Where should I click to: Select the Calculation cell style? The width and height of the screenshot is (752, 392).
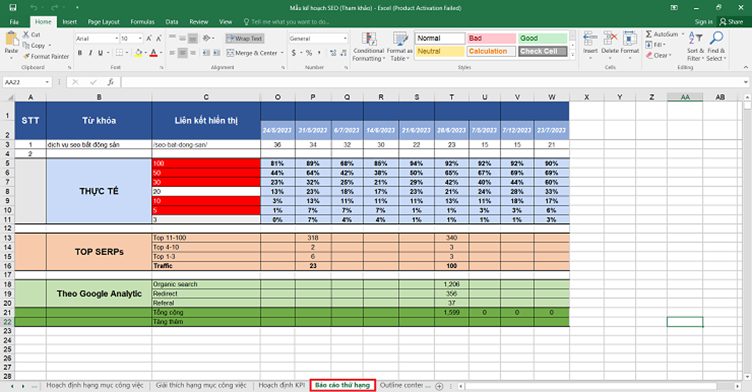coord(491,51)
